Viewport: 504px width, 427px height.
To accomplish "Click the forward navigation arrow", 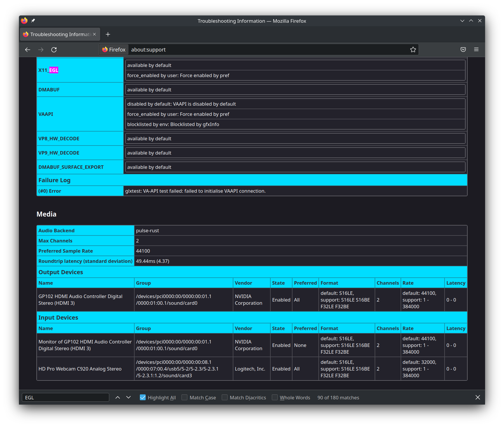I will (x=41, y=50).
